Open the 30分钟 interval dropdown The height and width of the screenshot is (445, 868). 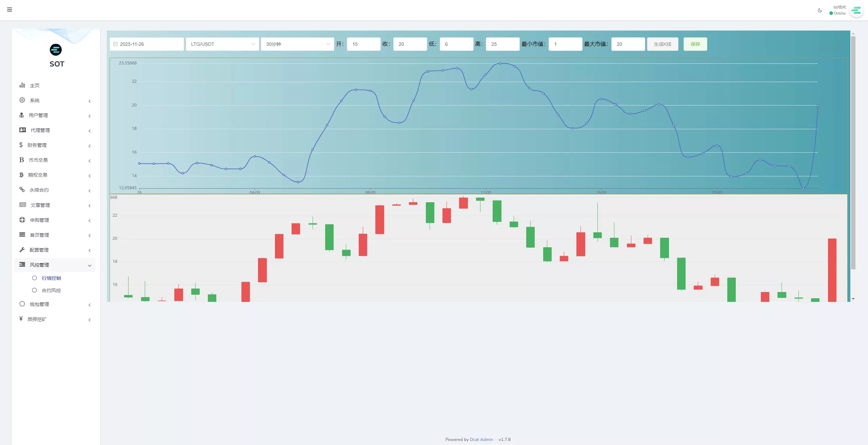point(297,44)
